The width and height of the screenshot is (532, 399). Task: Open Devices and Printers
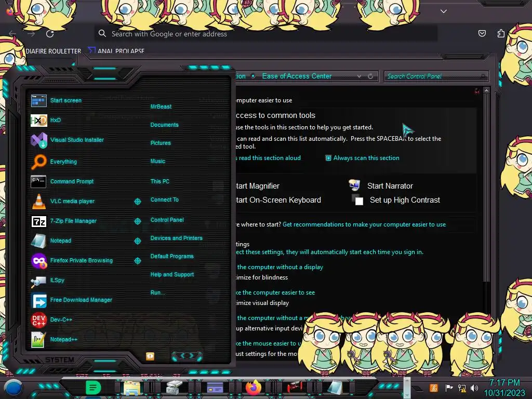click(176, 238)
